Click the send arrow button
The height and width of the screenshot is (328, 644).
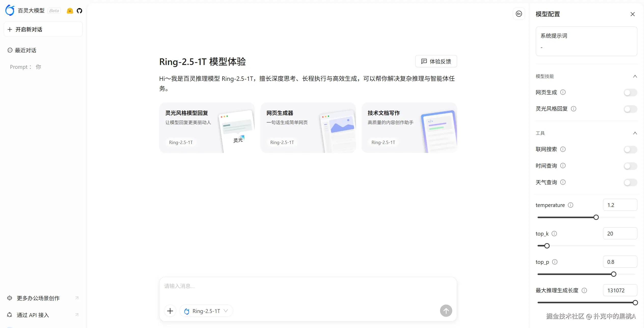click(446, 311)
